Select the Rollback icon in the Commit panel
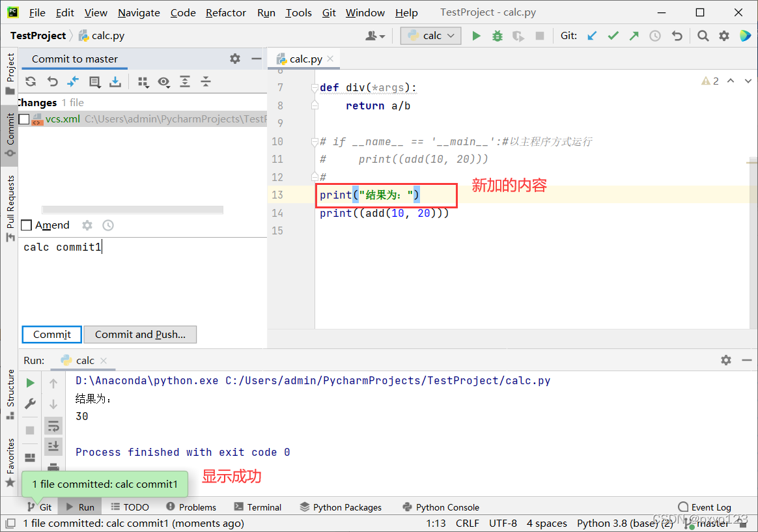The height and width of the screenshot is (532, 758). coord(51,81)
